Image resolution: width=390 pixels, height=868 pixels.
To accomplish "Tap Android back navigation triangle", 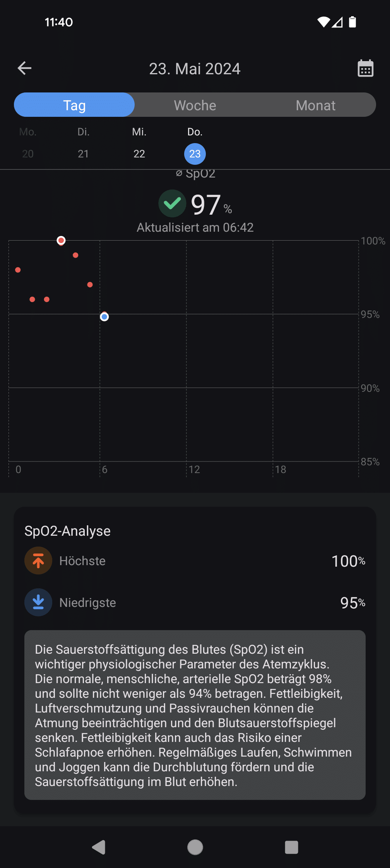I will pyautogui.click(x=99, y=847).
